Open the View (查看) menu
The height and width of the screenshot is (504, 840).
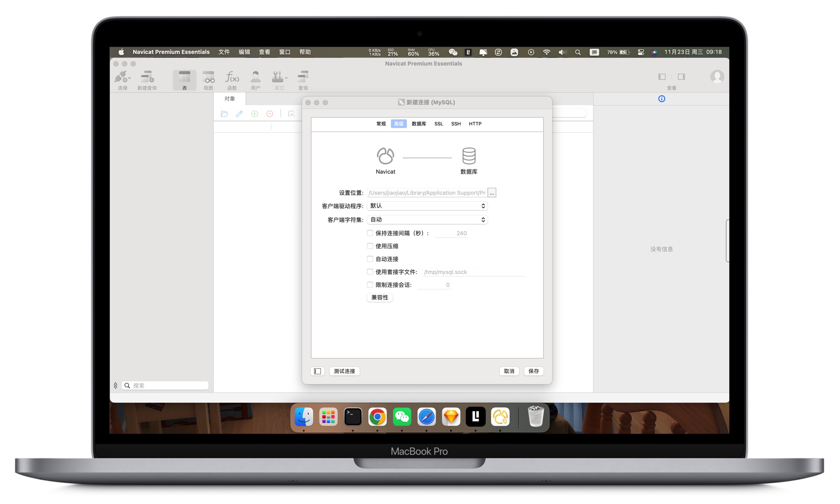[x=264, y=52]
